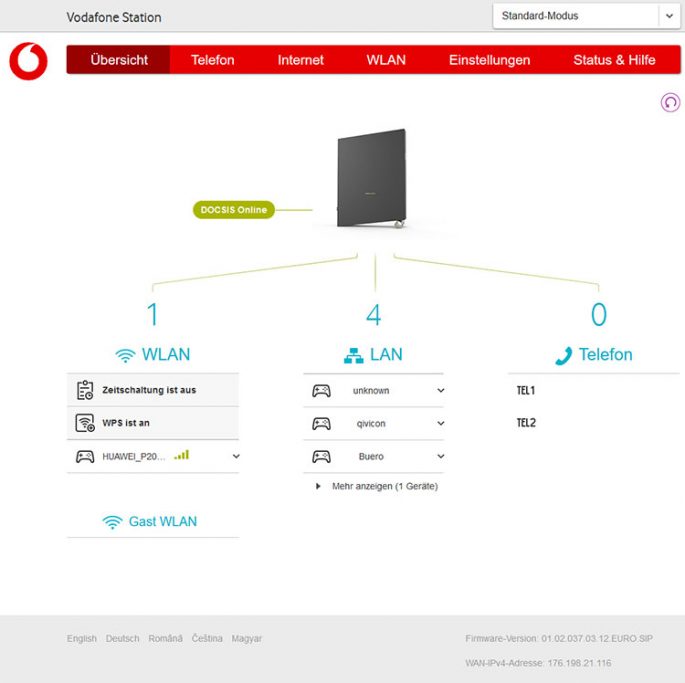Viewport: 685px width, 683px height.
Task: Switch language to Deutsch
Action: (x=122, y=638)
